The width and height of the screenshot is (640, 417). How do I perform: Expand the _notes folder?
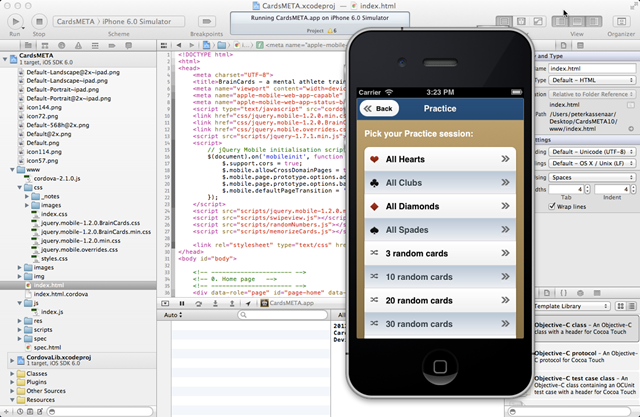point(27,196)
